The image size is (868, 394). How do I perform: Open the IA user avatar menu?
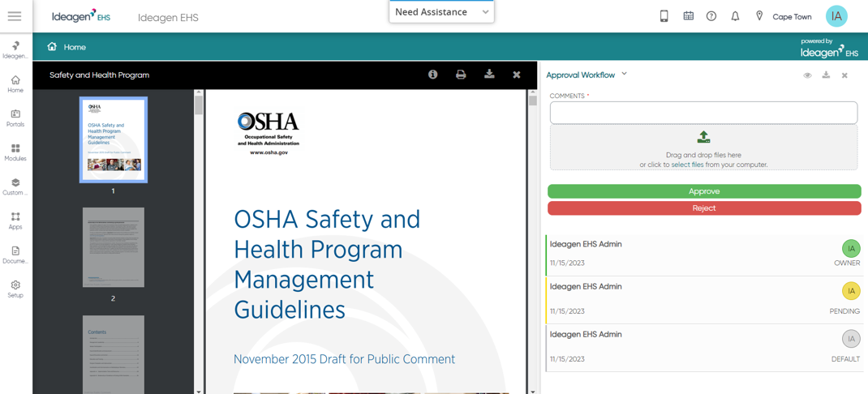click(836, 16)
